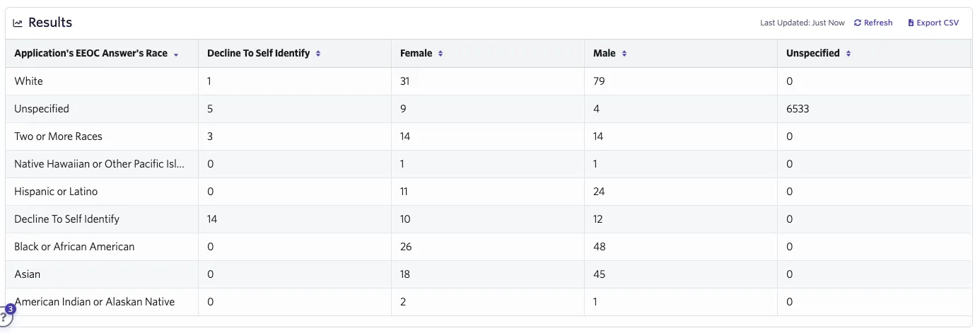Sort the Female column

(x=441, y=54)
